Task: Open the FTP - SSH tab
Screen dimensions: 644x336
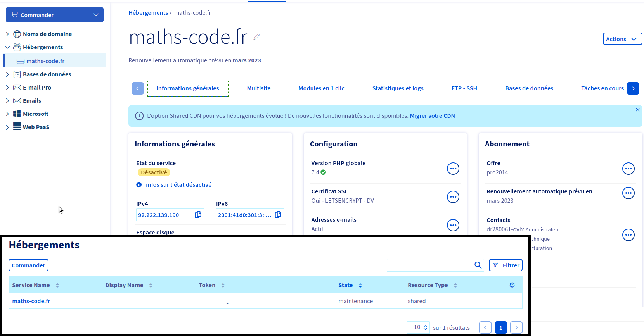Action: [x=464, y=88]
